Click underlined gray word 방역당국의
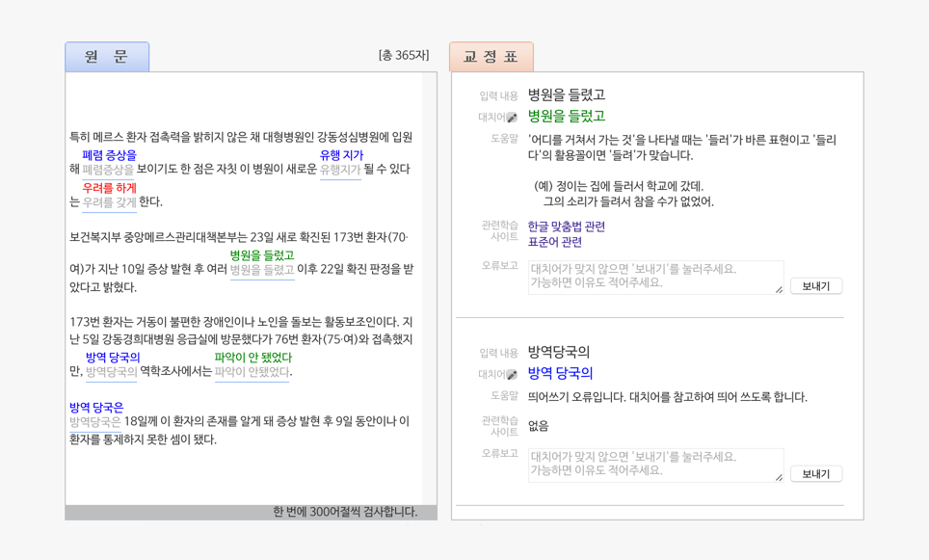Screen dimensions: 929x560 112,372
